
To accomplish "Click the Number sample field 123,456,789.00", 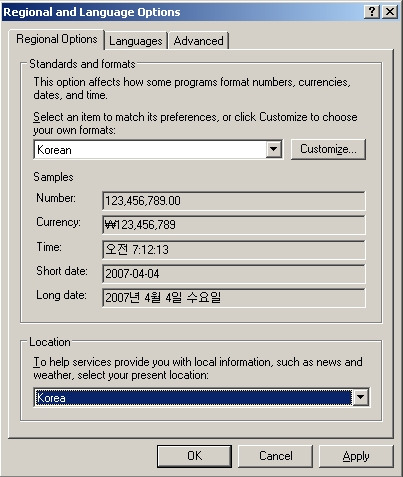I will coord(234,201).
